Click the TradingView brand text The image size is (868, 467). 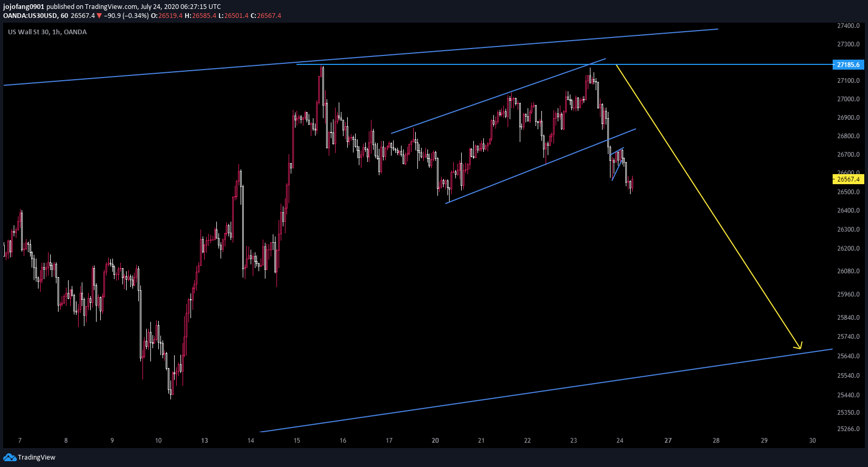(x=36, y=458)
